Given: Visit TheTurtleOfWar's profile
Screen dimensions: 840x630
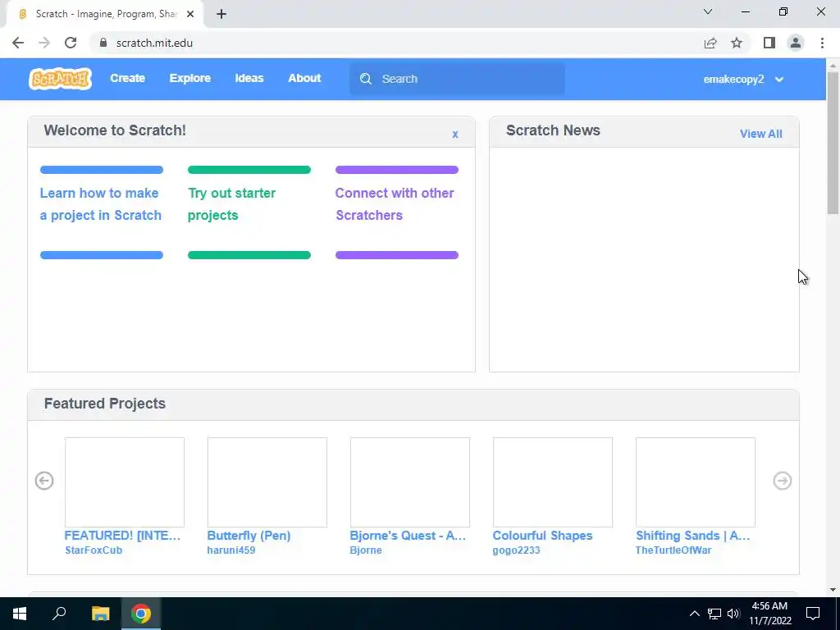Looking at the screenshot, I should tap(673, 550).
